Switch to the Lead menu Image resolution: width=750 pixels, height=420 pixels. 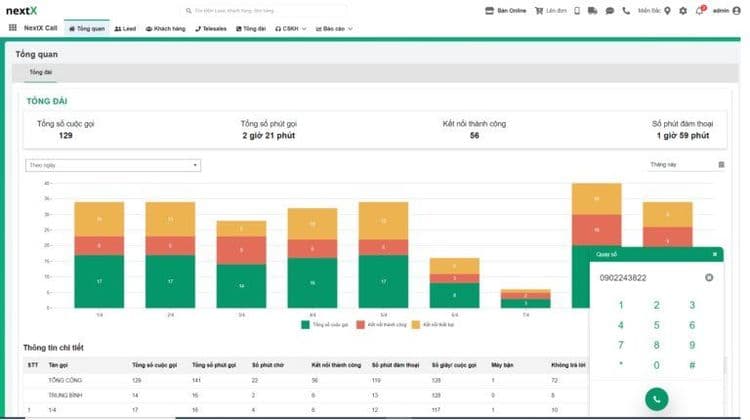coord(125,29)
